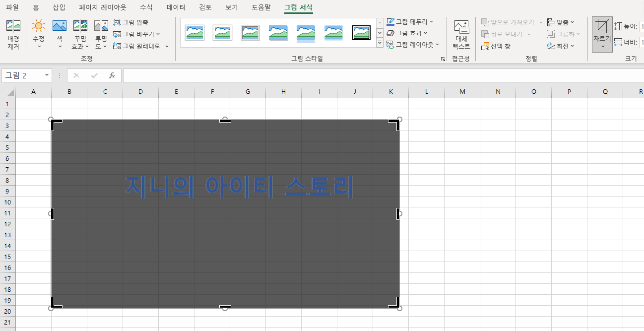Select the third picture style thumbnail
Viewport: 644px width, 331px height.
coord(251,33)
